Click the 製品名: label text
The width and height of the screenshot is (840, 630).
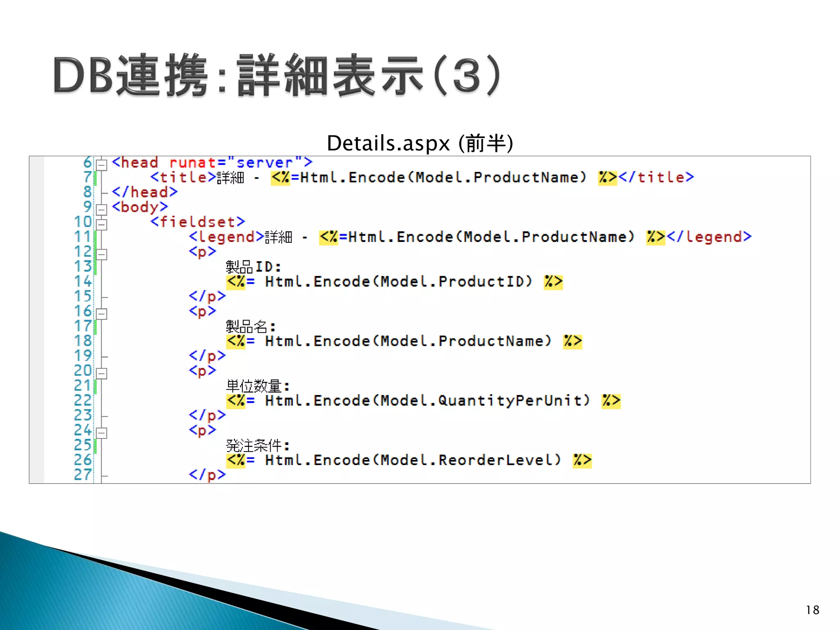click(x=251, y=327)
